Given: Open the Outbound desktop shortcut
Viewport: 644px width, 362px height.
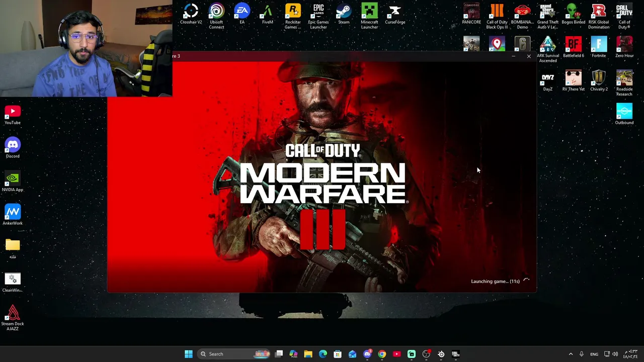Looking at the screenshot, I should pyautogui.click(x=624, y=115).
